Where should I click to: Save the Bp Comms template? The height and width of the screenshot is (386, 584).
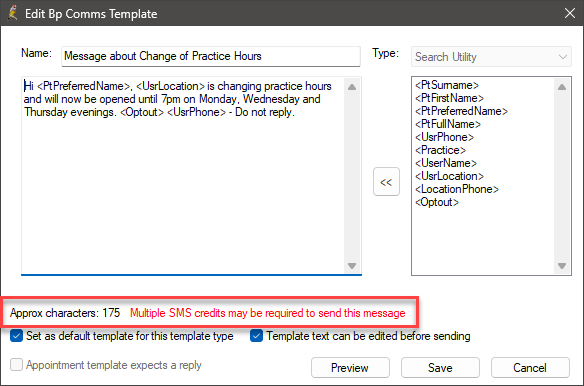point(440,368)
